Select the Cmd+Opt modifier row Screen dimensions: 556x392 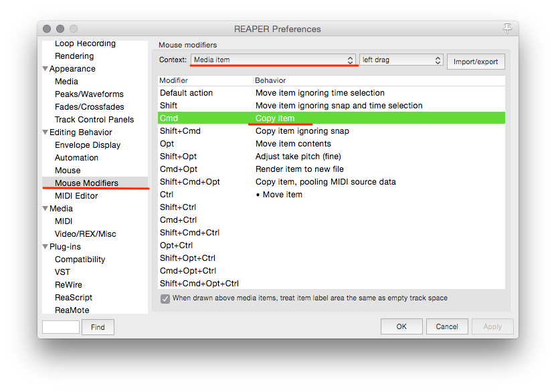coord(332,169)
